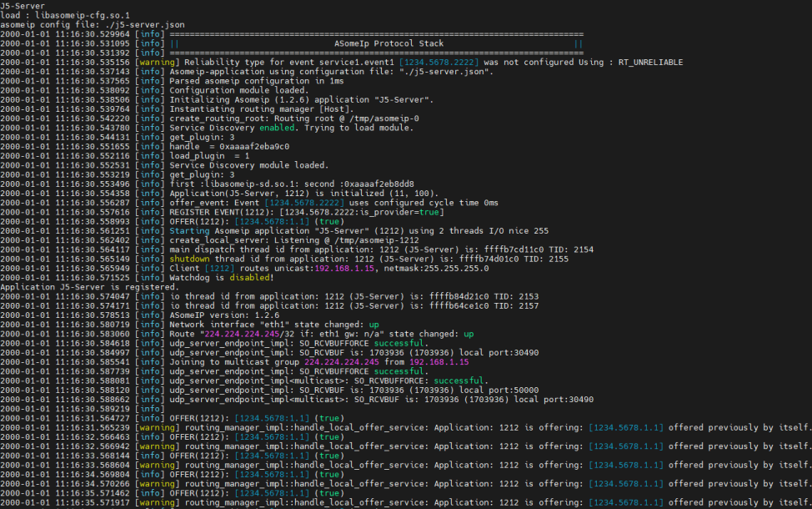The height and width of the screenshot is (509, 812).
Task: Click the ASomeIp Protocol Stack banner text
Action: coord(388,43)
